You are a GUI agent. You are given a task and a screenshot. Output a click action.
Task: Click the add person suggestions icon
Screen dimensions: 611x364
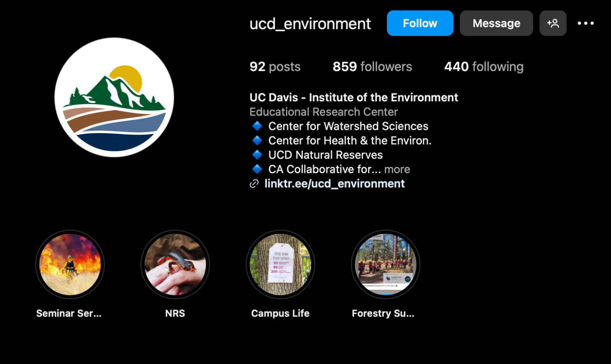coord(553,23)
